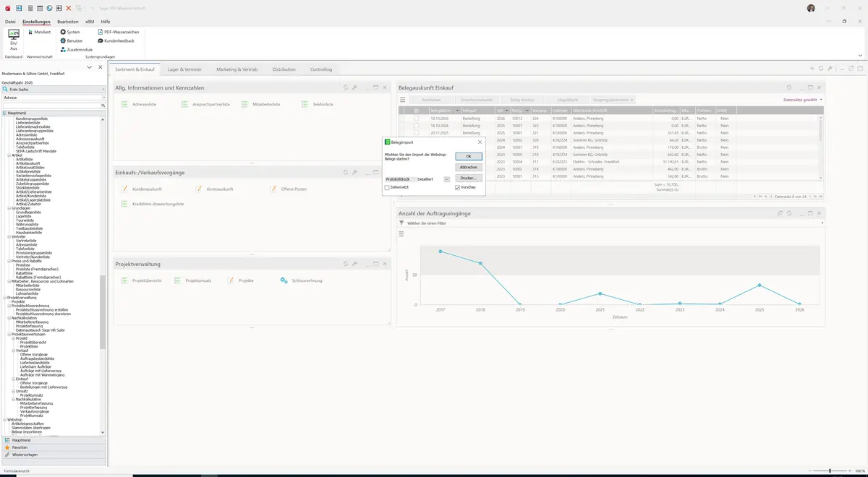Tick the checkbox for Beleg row 324

click(x=416, y=118)
